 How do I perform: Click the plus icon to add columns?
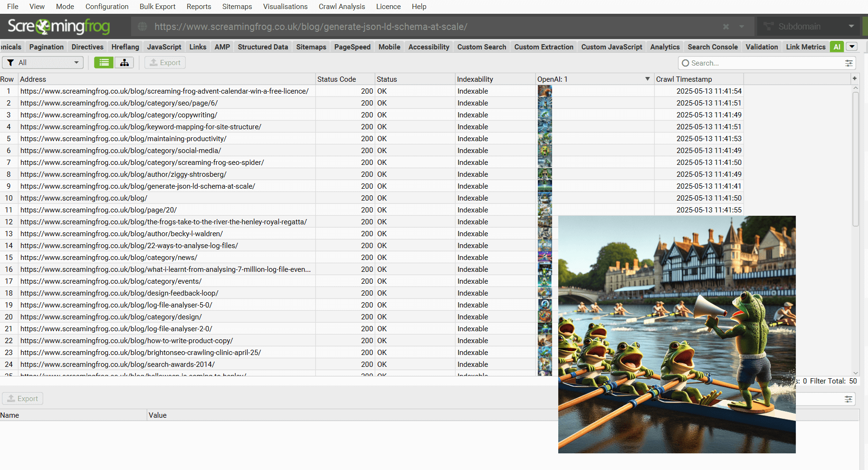coord(854,79)
